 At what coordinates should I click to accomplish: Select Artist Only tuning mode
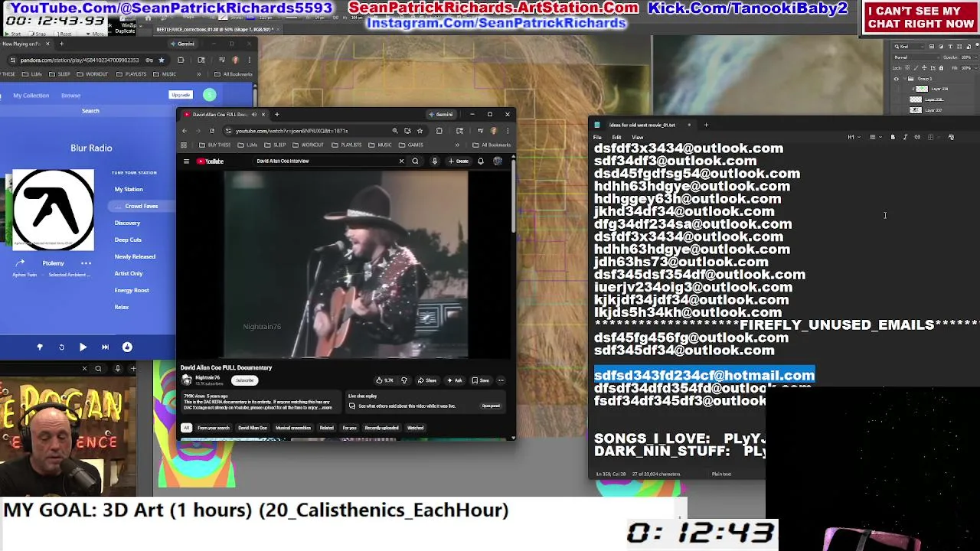(129, 273)
